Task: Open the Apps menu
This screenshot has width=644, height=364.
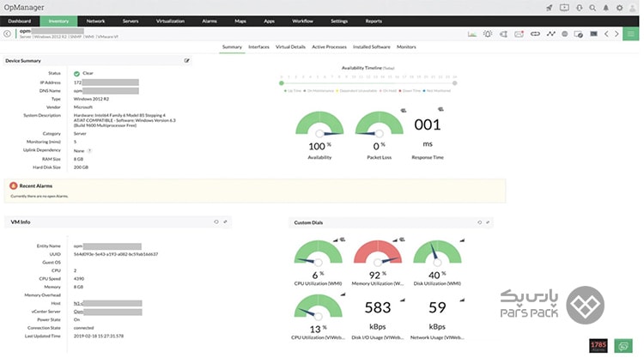Action: pos(269,21)
